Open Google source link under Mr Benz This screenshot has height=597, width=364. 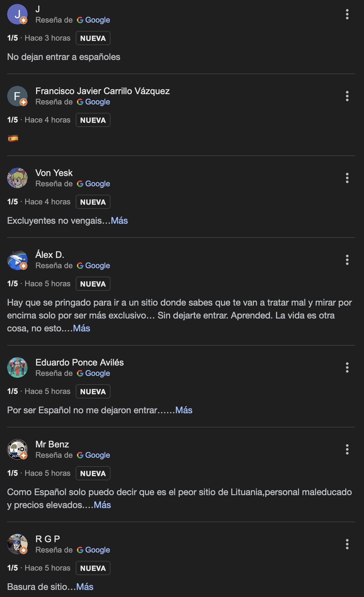click(93, 455)
